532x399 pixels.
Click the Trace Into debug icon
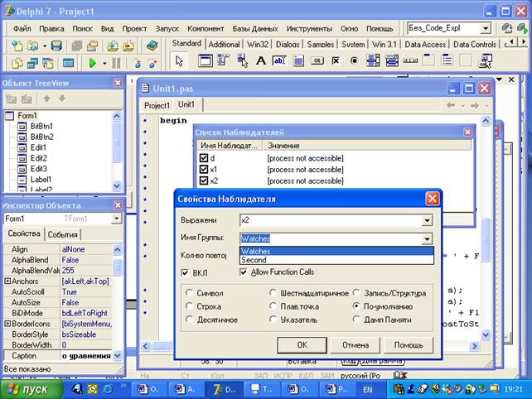tap(137, 63)
